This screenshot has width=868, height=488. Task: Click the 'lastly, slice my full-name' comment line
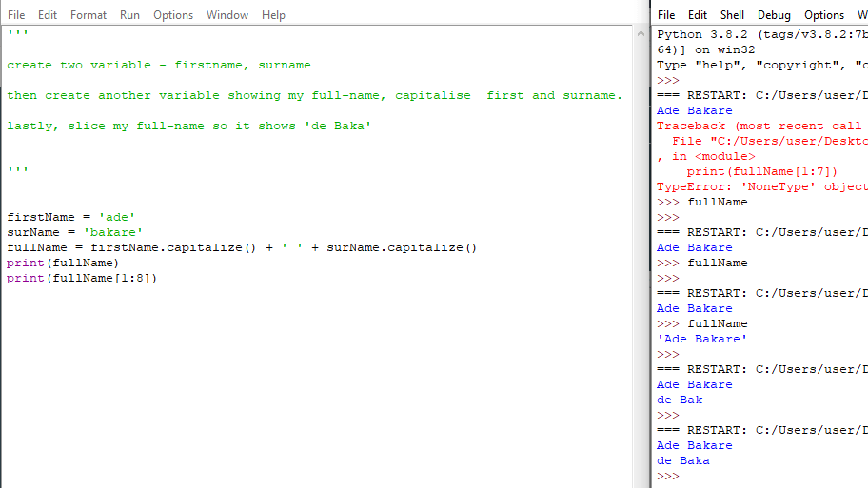[188, 126]
